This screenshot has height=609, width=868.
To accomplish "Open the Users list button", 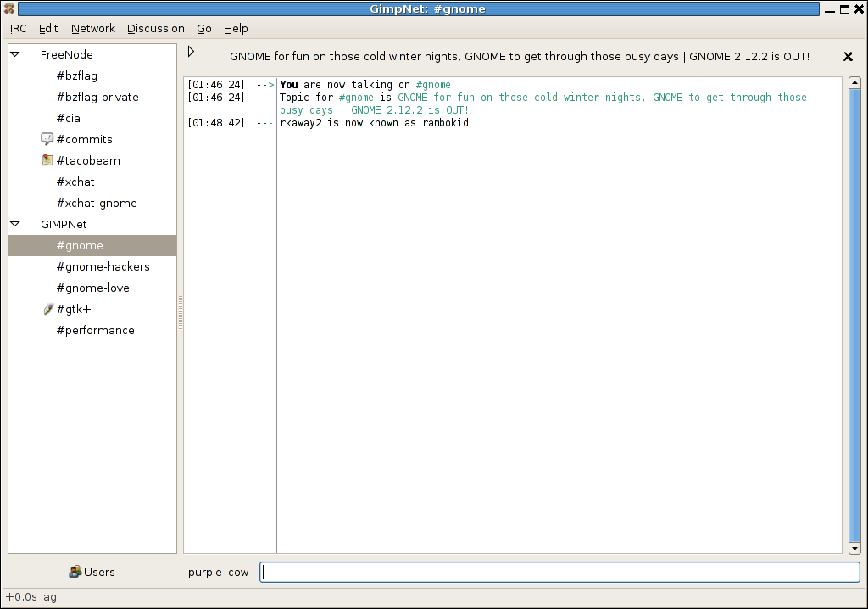I will coord(92,572).
